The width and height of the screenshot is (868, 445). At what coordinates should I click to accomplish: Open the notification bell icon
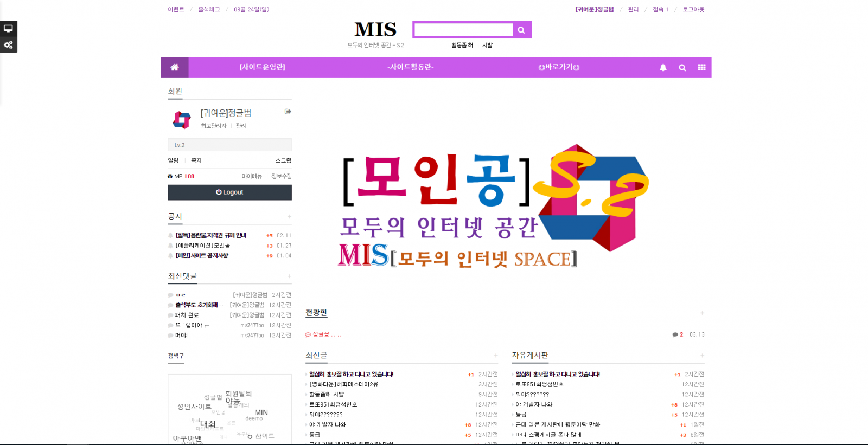(x=663, y=68)
